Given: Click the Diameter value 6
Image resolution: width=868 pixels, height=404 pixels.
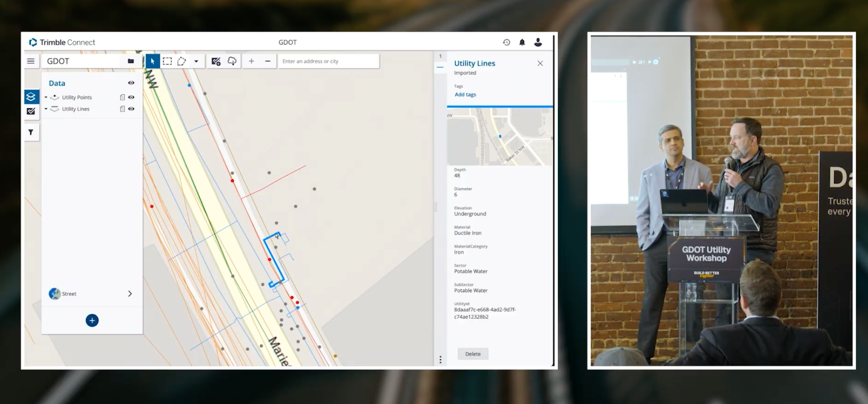Looking at the screenshot, I should (456, 195).
